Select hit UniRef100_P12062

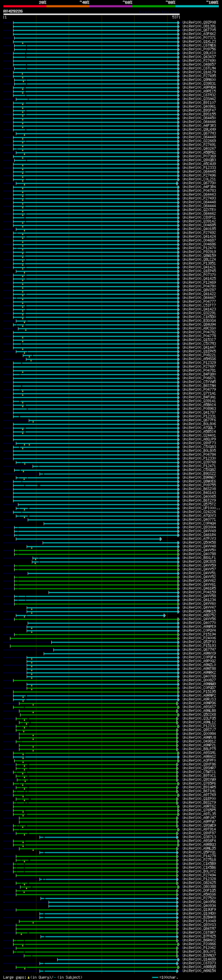coord(199,948)
